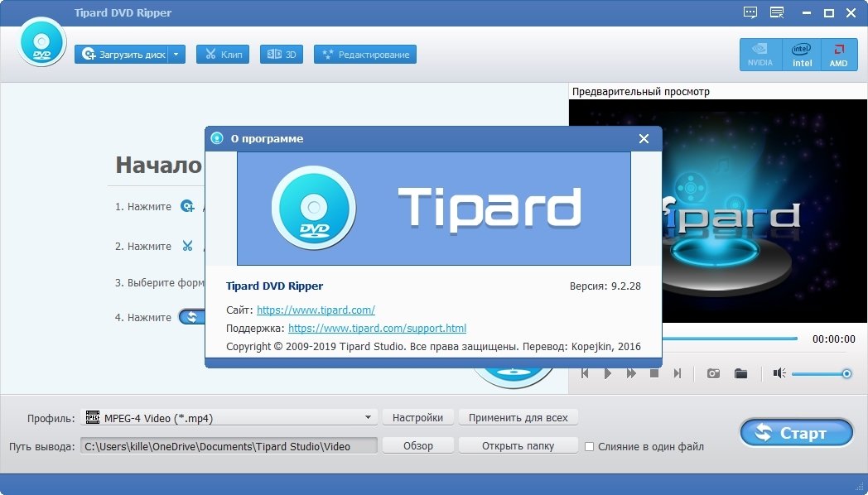Click the MPEG profile format icon

click(93, 417)
